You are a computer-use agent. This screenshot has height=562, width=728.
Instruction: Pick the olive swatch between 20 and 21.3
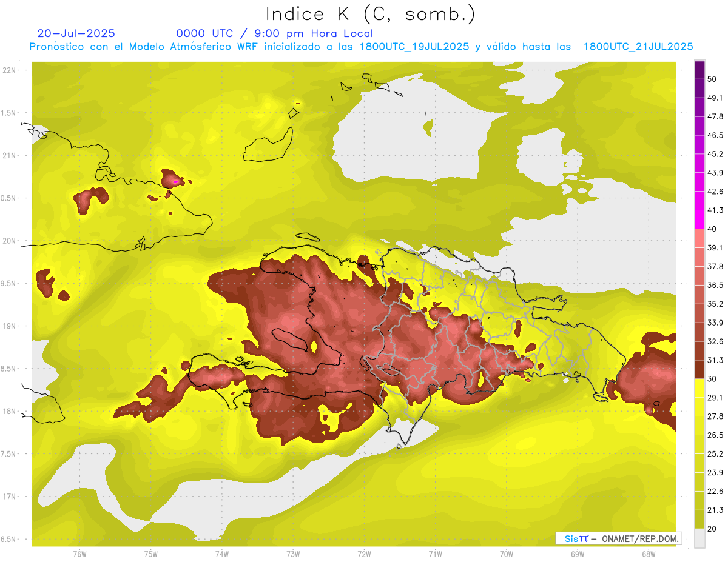(x=700, y=519)
